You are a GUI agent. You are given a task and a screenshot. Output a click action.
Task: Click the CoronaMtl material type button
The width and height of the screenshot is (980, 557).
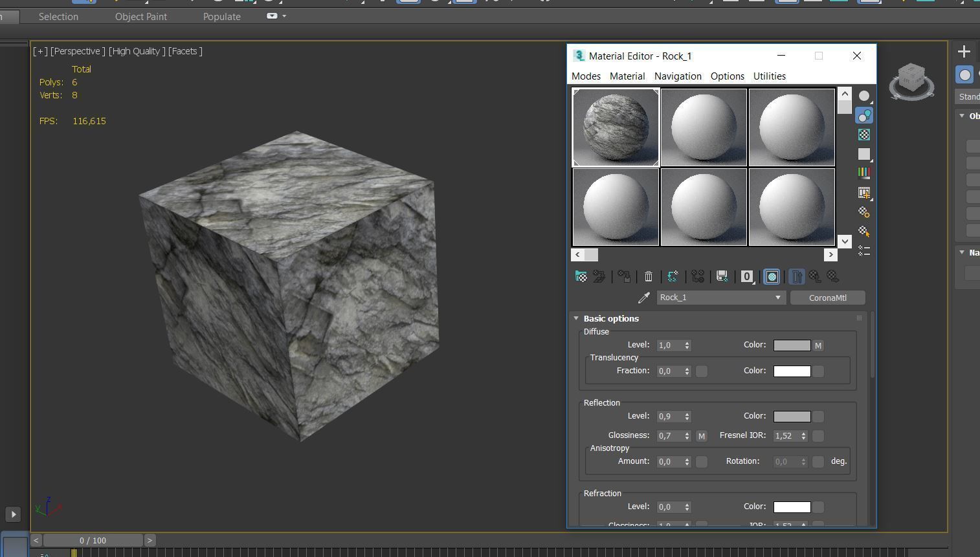click(827, 298)
